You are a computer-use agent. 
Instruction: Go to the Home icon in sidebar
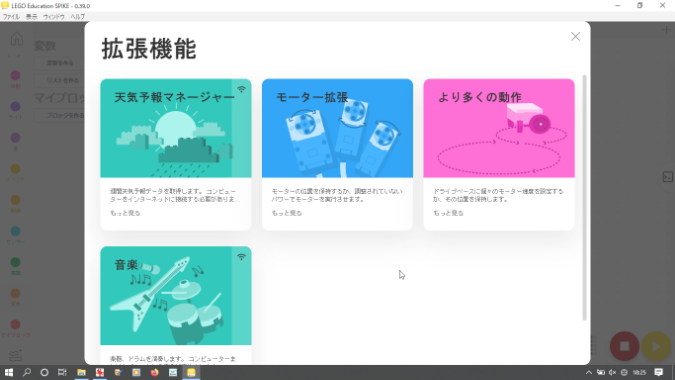click(x=17, y=39)
